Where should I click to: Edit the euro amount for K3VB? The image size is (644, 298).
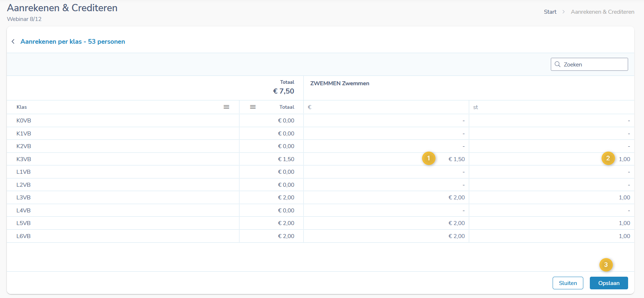(x=457, y=159)
